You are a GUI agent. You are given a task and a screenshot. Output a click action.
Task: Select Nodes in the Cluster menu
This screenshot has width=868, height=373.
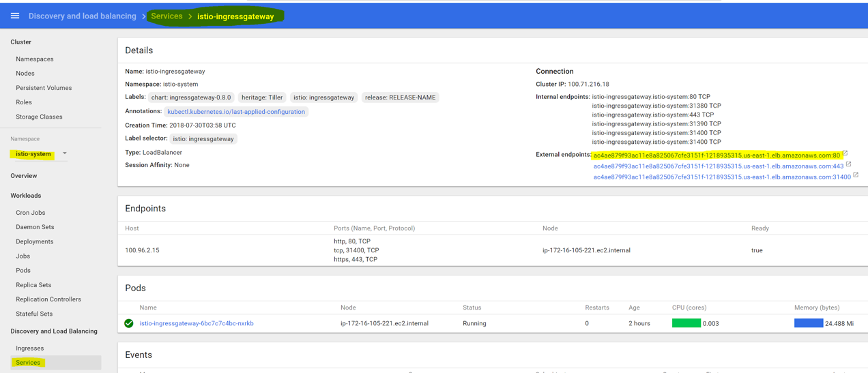(x=25, y=74)
